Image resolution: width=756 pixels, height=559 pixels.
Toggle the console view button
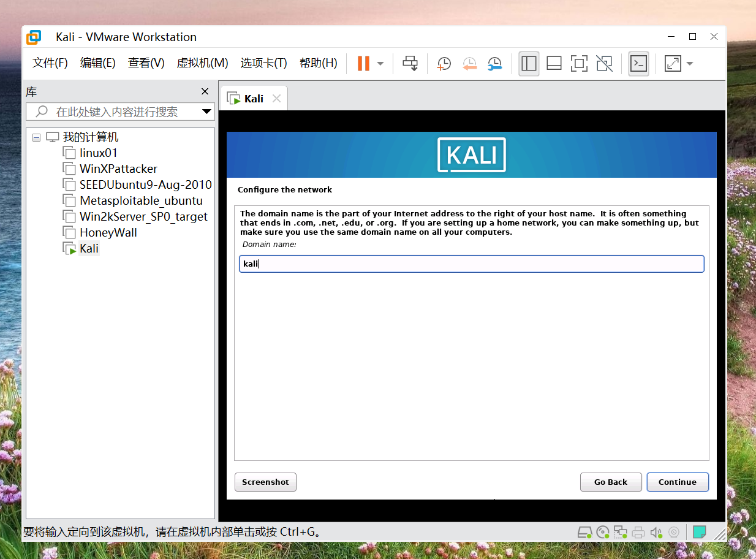pos(639,63)
